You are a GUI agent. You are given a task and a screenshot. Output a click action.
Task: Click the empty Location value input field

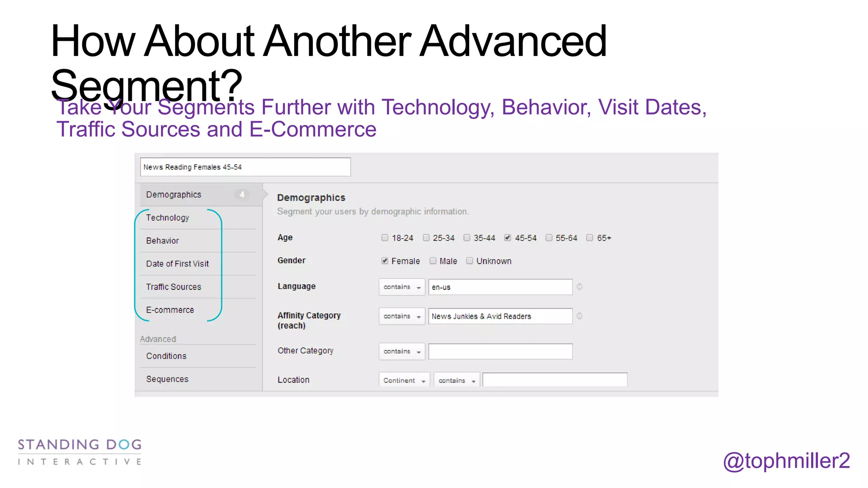click(555, 380)
